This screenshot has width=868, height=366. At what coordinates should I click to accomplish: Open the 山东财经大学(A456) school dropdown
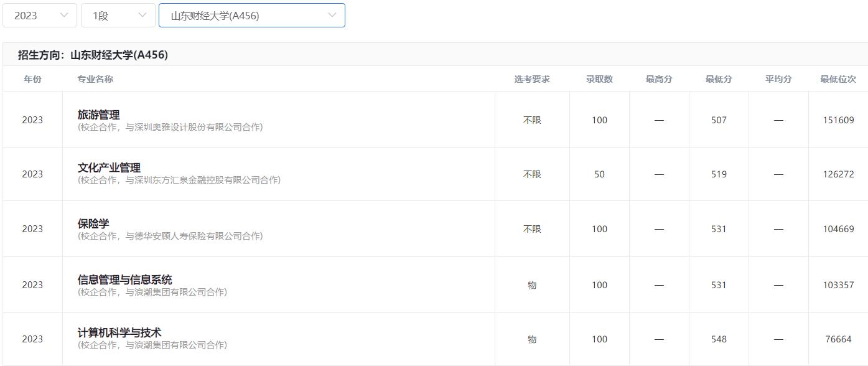(x=251, y=16)
